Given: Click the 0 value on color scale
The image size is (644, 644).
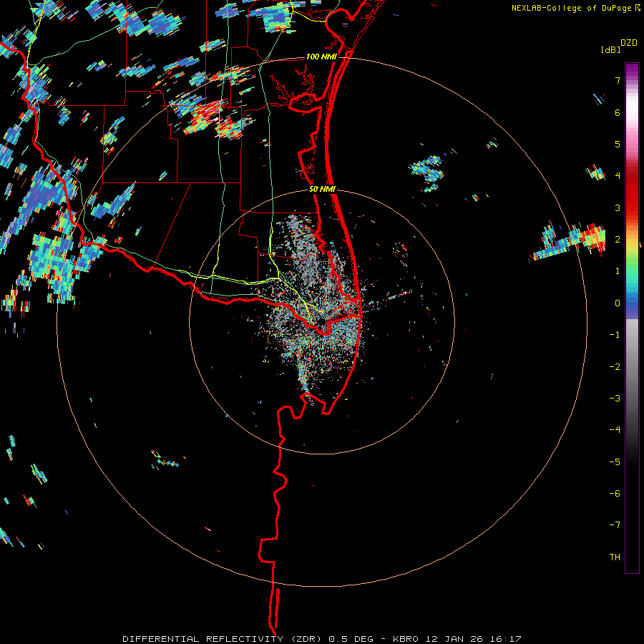Looking at the screenshot, I should 618,303.
